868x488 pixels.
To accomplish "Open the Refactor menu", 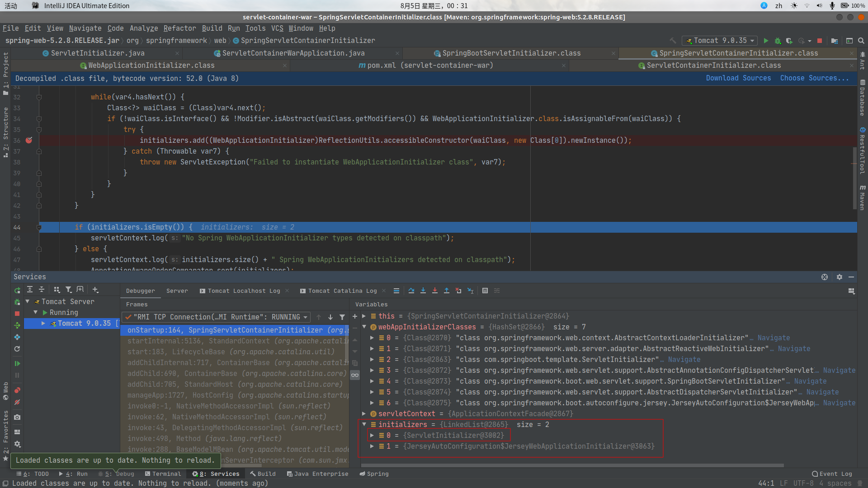I will point(179,28).
